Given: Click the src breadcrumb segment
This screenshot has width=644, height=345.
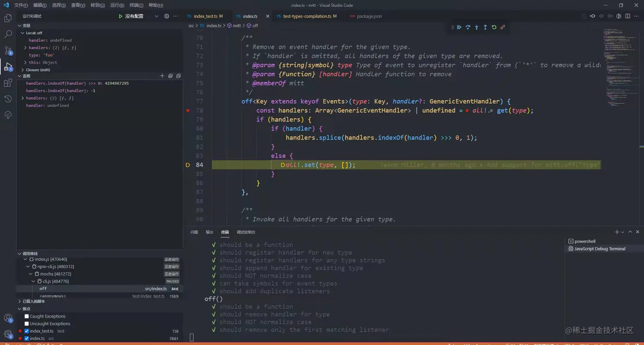Looking at the screenshot, I should point(191,26).
